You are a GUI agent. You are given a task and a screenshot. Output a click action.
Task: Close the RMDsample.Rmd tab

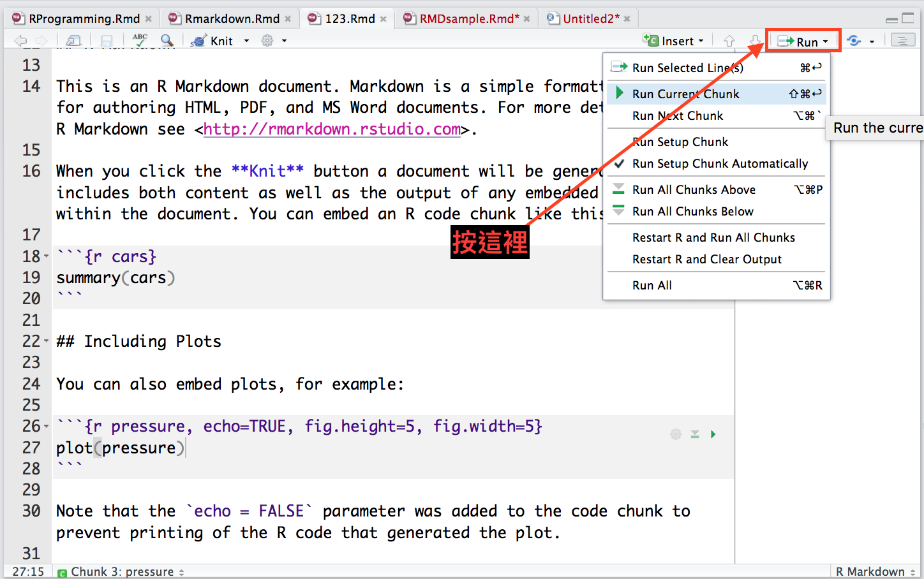click(527, 19)
